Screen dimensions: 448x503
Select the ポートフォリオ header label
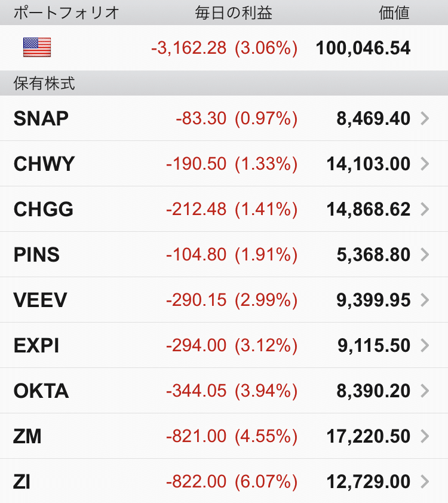[x=66, y=13]
